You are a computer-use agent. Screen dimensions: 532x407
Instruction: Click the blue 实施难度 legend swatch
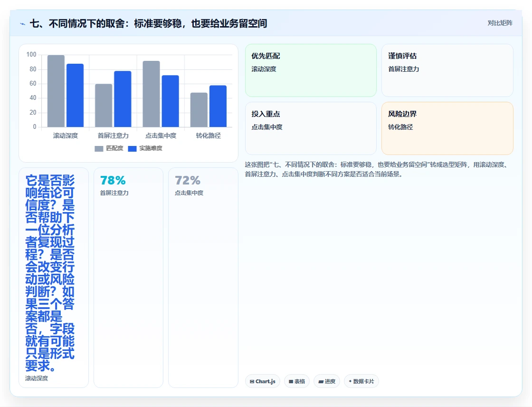click(x=133, y=149)
